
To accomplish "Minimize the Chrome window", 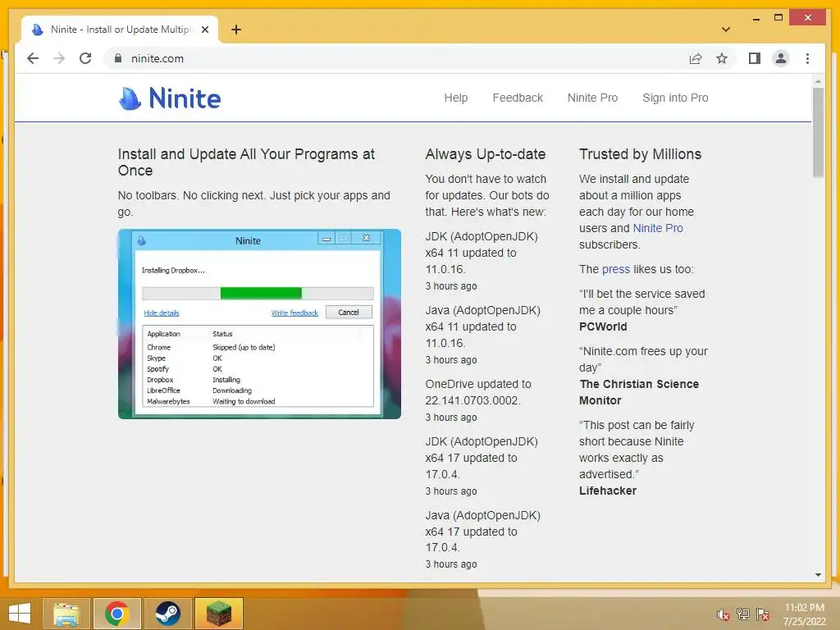I will tap(756, 18).
